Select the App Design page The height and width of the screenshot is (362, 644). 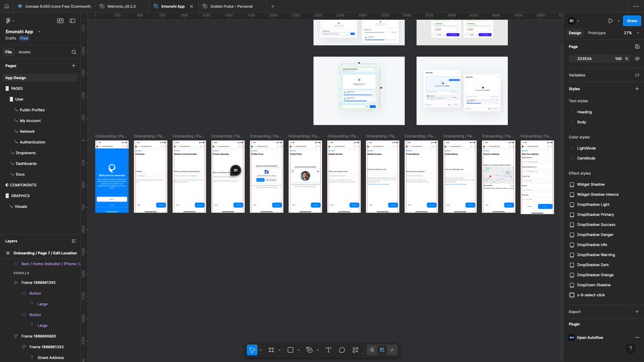tap(39, 78)
